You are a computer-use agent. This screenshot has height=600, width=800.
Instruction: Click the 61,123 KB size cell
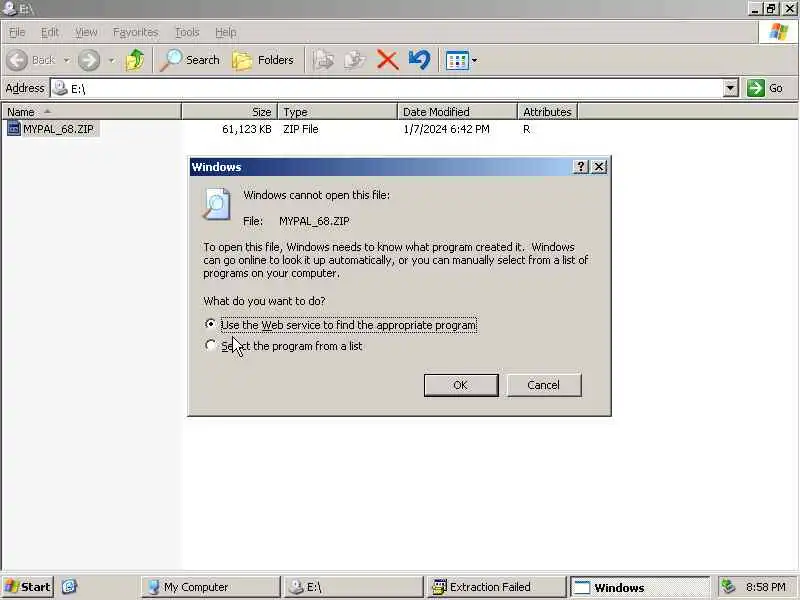pos(246,129)
